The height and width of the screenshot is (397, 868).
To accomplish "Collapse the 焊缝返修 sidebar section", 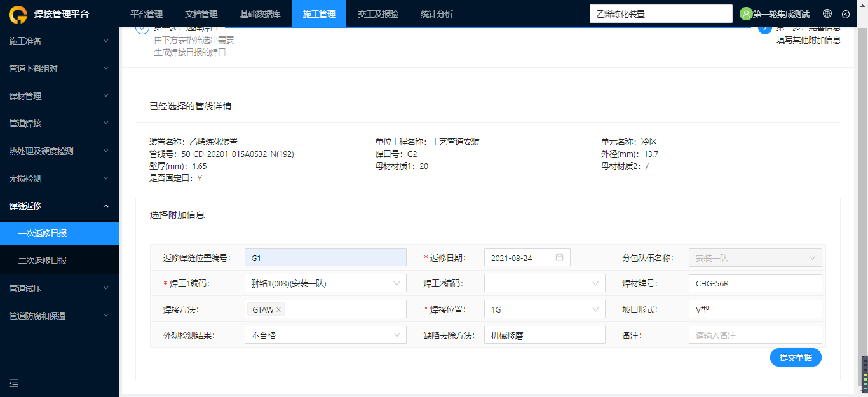I will [59, 206].
